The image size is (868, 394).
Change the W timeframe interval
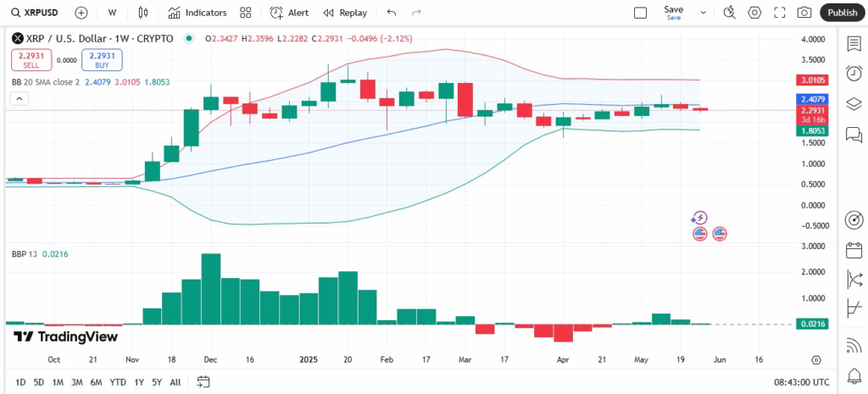pyautogui.click(x=113, y=12)
